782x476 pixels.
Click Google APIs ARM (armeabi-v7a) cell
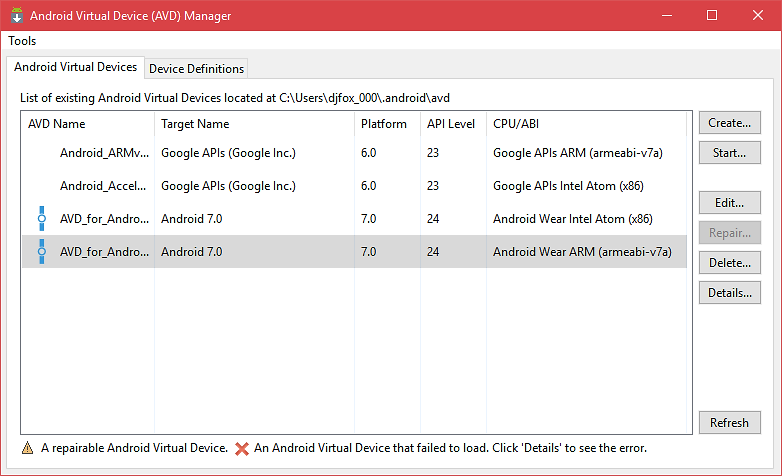click(578, 153)
